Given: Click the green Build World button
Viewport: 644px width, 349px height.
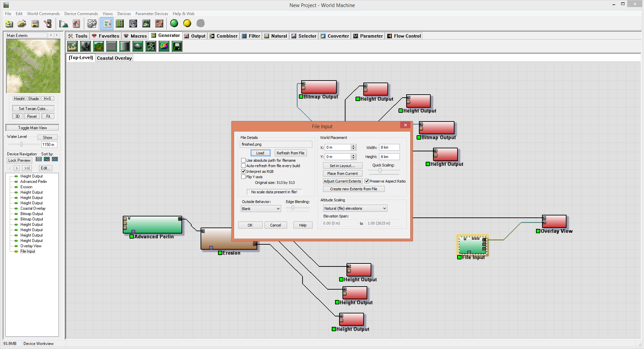Looking at the screenshot, I should tap(174, 23).
